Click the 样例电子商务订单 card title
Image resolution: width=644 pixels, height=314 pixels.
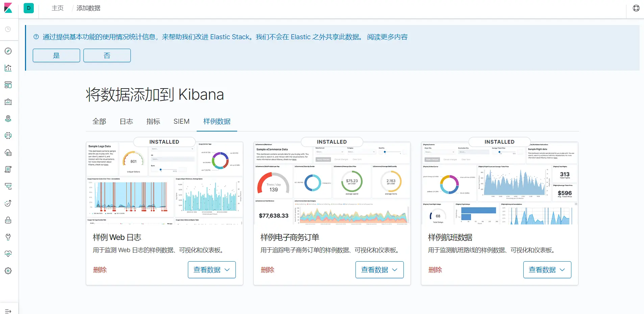pos(290,237)
